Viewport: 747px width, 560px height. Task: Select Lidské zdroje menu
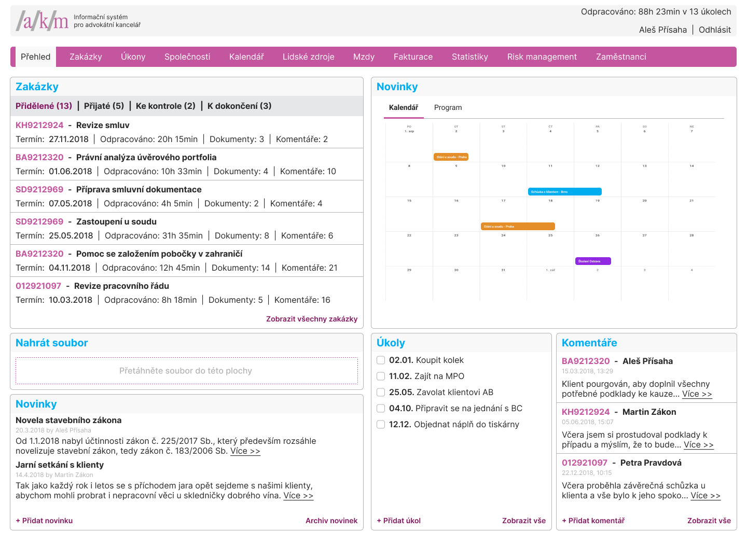click(309, 57)
